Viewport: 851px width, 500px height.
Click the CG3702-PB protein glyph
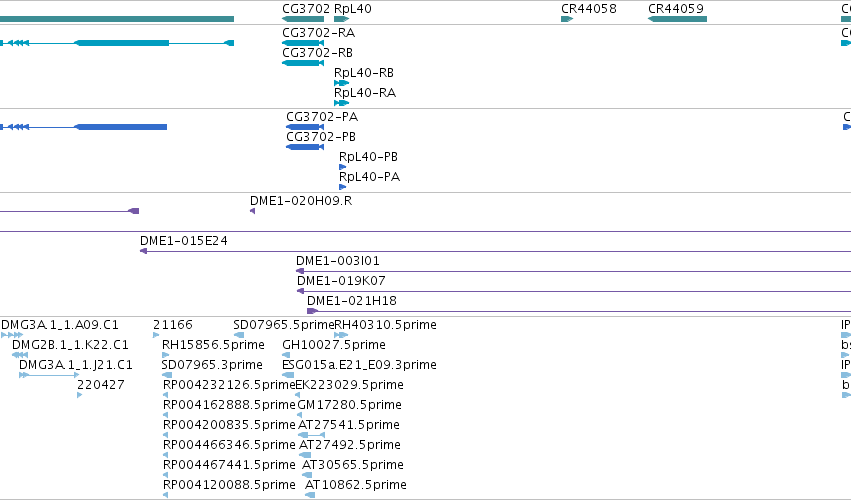(305, 147)
